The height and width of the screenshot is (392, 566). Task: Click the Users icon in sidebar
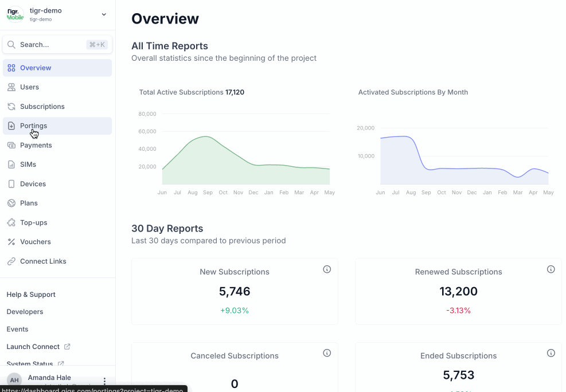point(11,87)
